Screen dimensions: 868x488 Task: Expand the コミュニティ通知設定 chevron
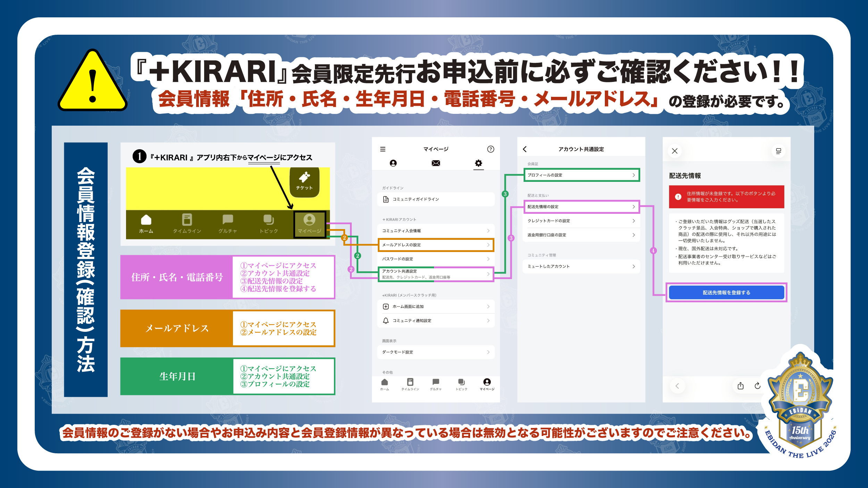point(488,321)
